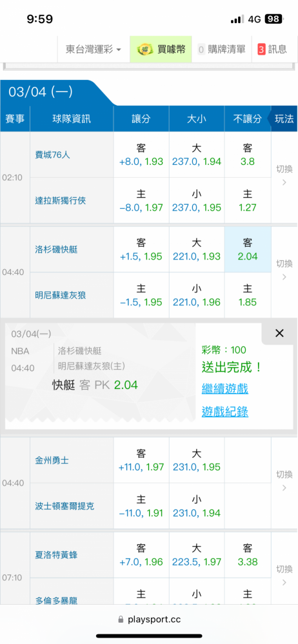
Task: Select 不讓分 column header
Action: (x=248, y=119)
